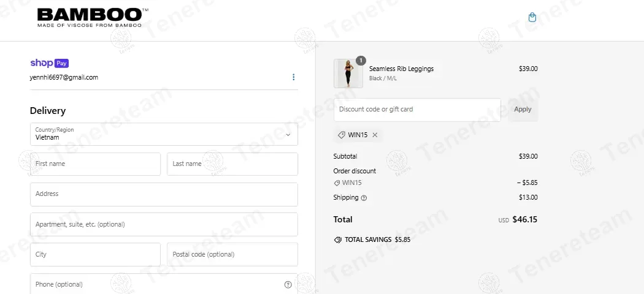The height and width of the screenshot is (294, 644).
Task: Click the tag icon beside Total Savings
Action: click(337, 240)
